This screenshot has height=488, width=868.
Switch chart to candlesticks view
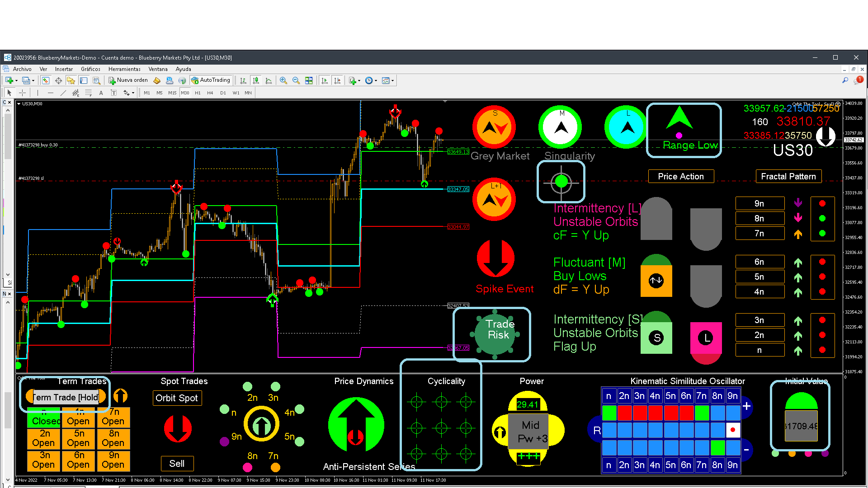(256, 80)
